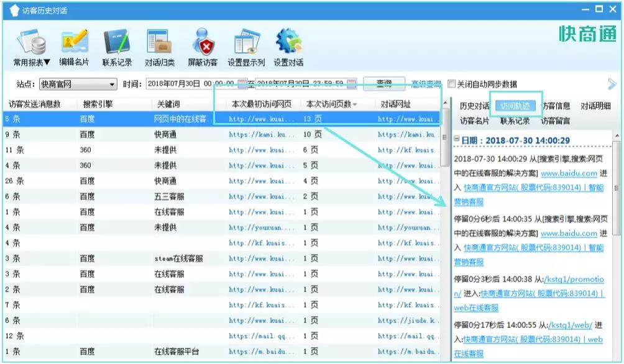This screenshot has width=624, height=364.
Task: Maximize the 访客历史对话 window
Action: (x=599, y=9)
